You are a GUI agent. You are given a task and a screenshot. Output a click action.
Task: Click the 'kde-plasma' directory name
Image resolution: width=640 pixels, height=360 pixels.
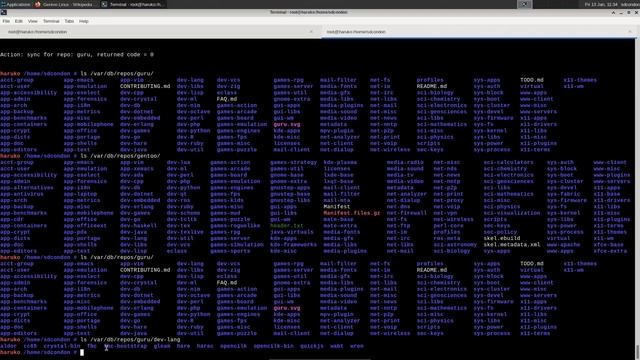[x=340, y=162]
